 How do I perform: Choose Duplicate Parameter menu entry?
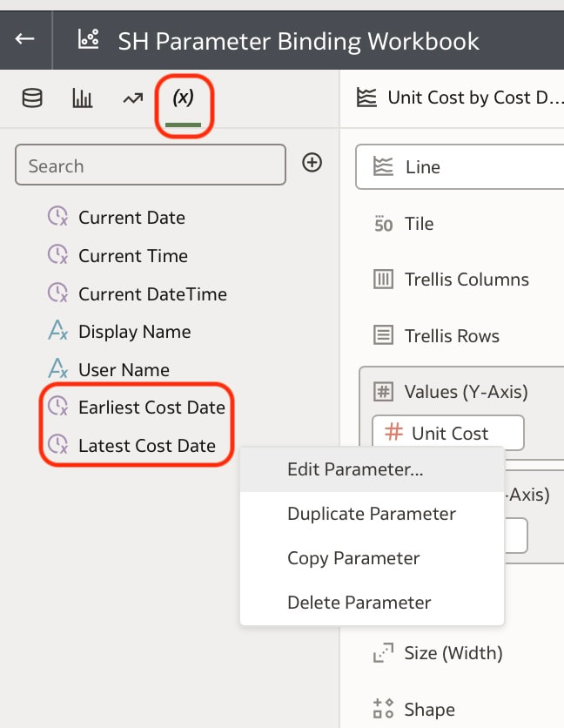(373, 514)
